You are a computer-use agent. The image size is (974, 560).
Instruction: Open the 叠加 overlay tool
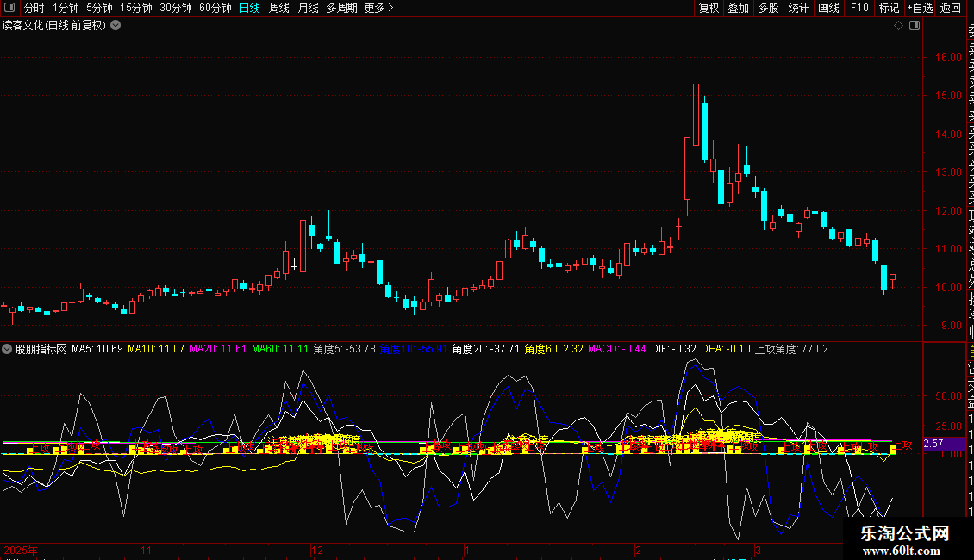[738, 8]
